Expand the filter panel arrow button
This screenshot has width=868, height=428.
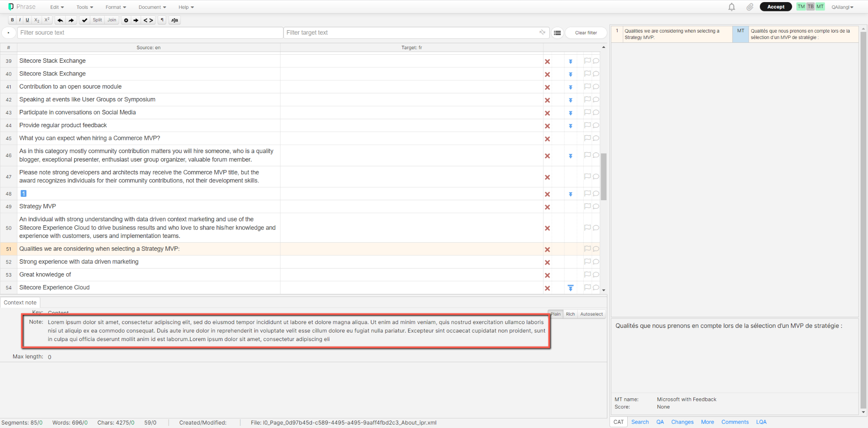[8, 33]
